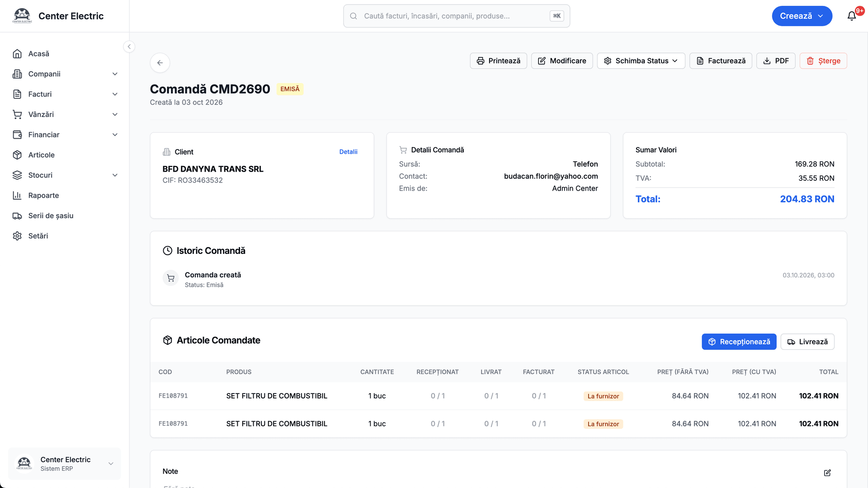Click the Rapoarte chart icon
This screenshot has height=488, width=868.
click(x=17, y=195)
